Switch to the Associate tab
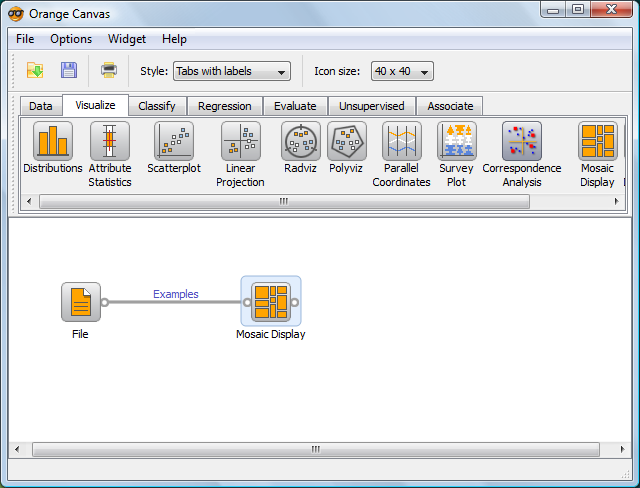This screenshot has width=640, height=488. coord(450,106)
